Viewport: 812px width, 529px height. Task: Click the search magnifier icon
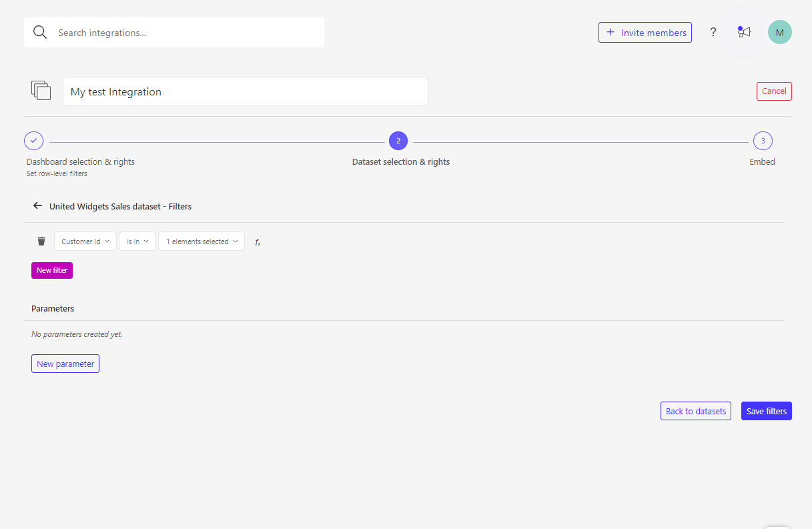coord(40,33)
